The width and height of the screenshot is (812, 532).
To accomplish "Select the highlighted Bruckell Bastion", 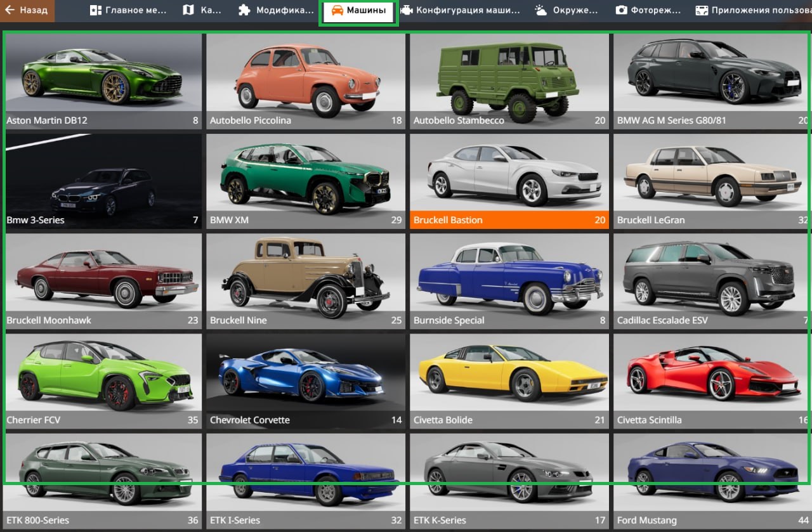I will (x=509, y=181).
